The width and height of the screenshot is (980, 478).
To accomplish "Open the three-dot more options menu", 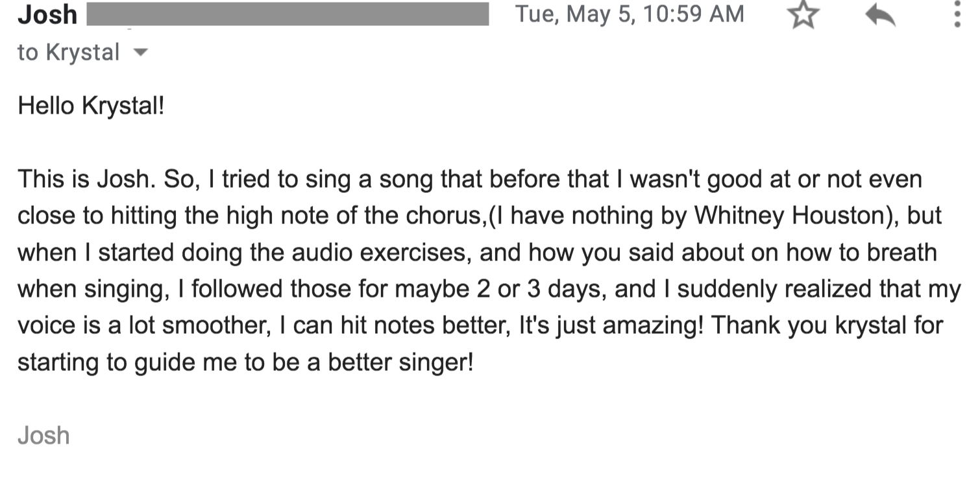I will coord(957,15).
